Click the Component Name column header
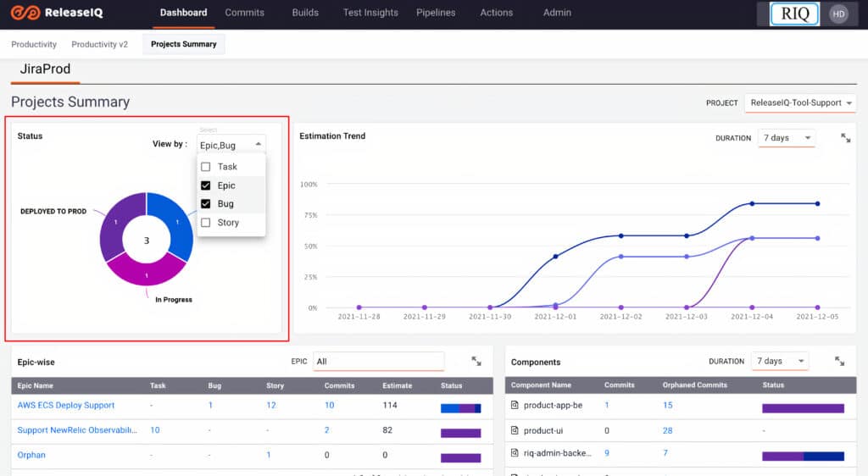 (x=541, y=385)
